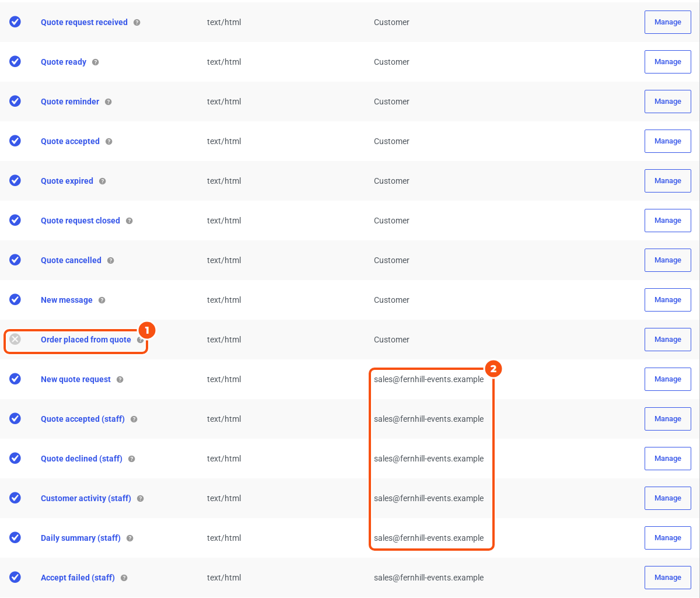
Task: Click help icon beside Quote request closed
Action: click(129, 221)
